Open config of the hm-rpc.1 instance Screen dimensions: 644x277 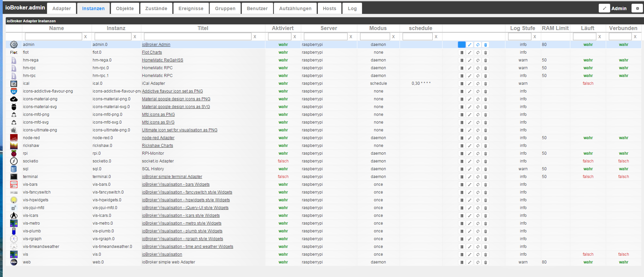coord(461,76)
